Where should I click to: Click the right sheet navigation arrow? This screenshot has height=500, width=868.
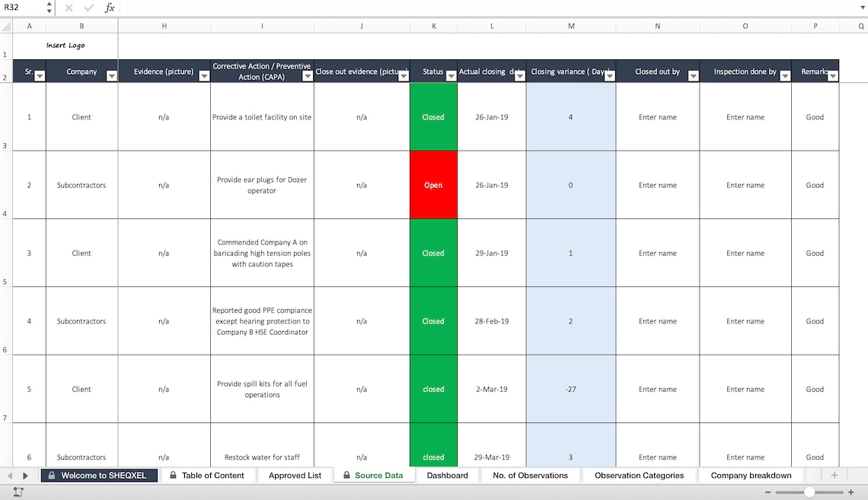pyautogui.click(x=25, y=475)
